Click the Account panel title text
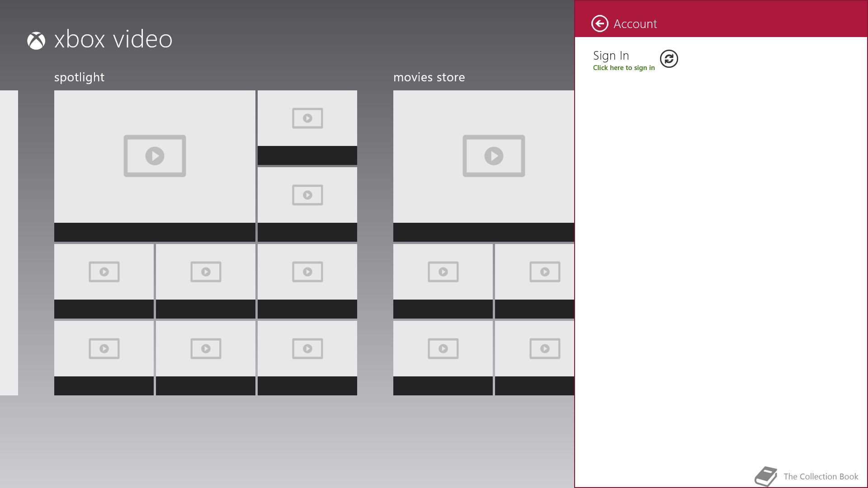 click(635, 24)
